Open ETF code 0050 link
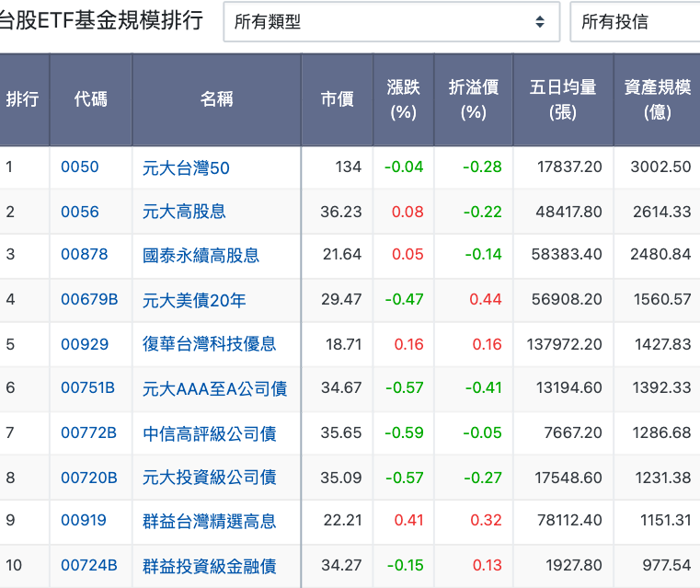This screenshot has height=588, width=700. (79, 167)
